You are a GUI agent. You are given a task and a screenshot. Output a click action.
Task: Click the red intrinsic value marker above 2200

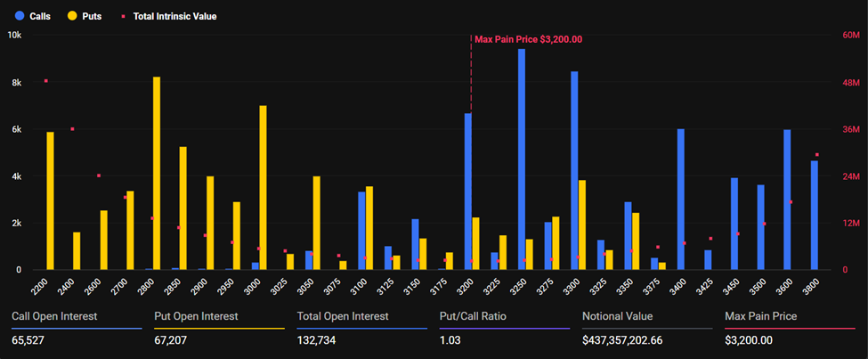point(45,81)
